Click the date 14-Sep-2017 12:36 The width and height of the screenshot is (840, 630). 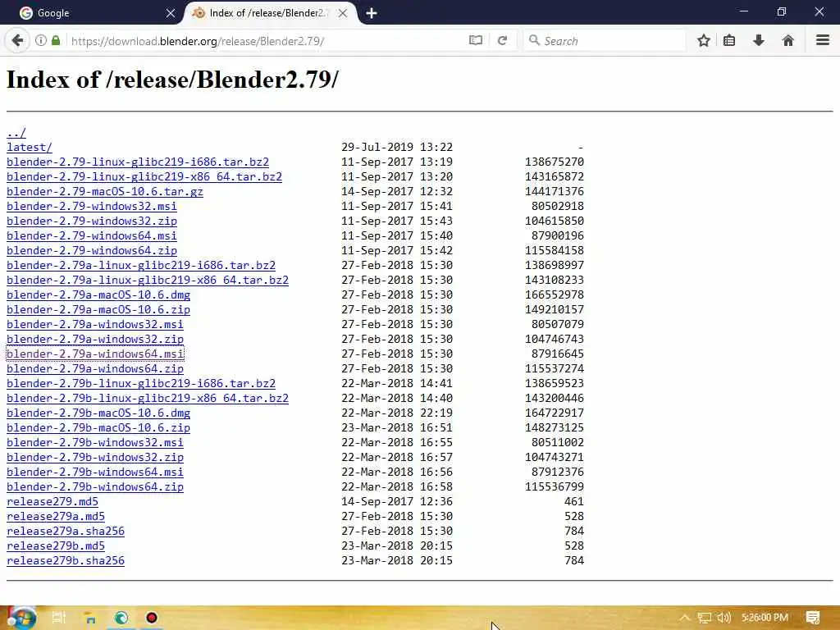pos(397,501)
